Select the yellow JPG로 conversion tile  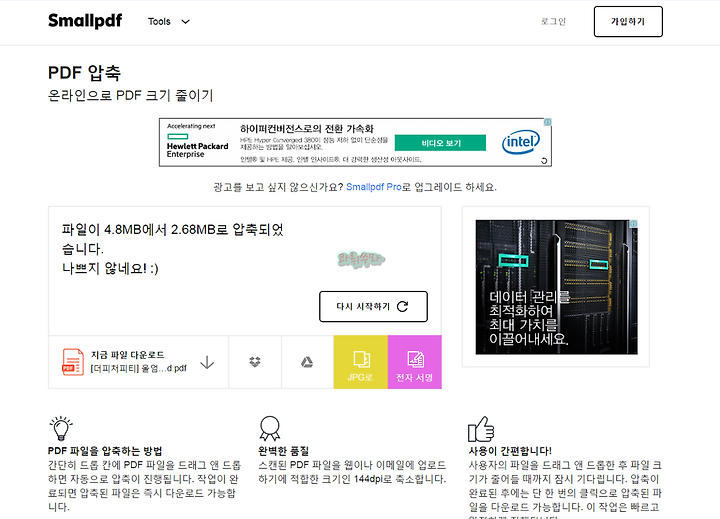click(x=360, y=362)
